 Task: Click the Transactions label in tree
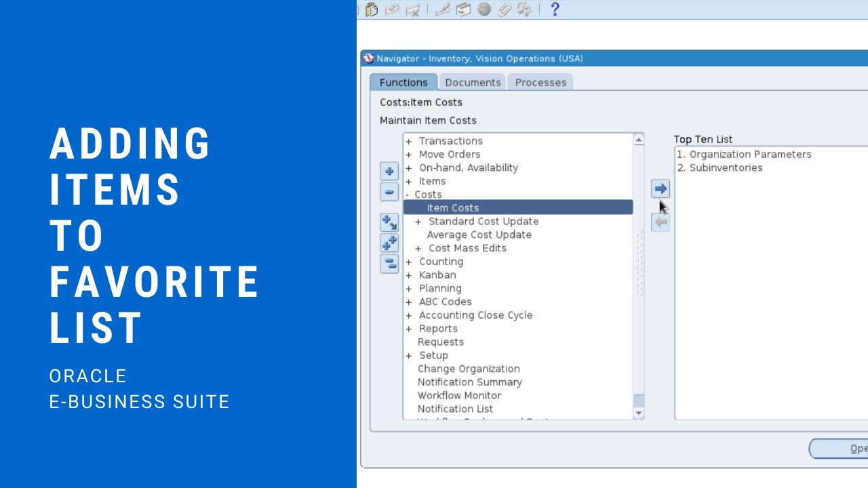[451, 141]
